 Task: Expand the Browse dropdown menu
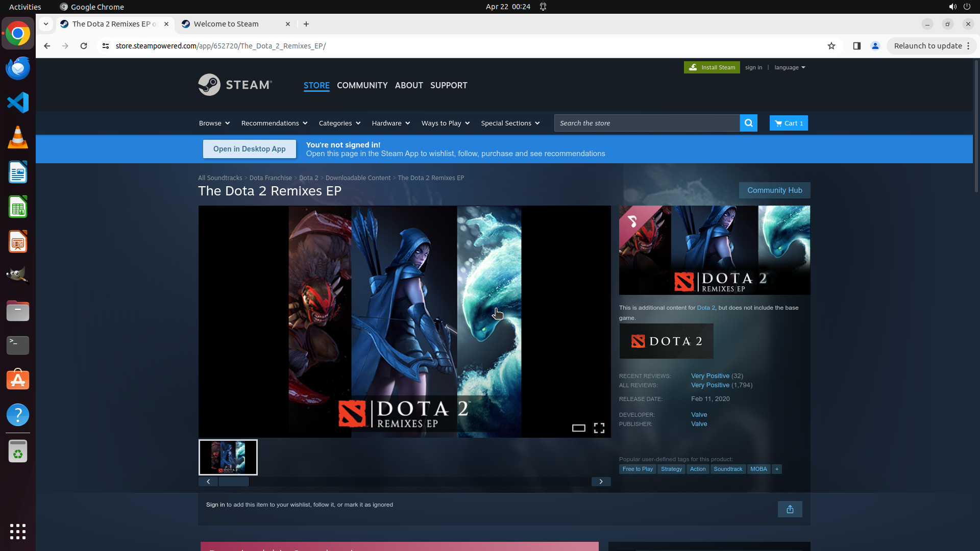(214, 123)
